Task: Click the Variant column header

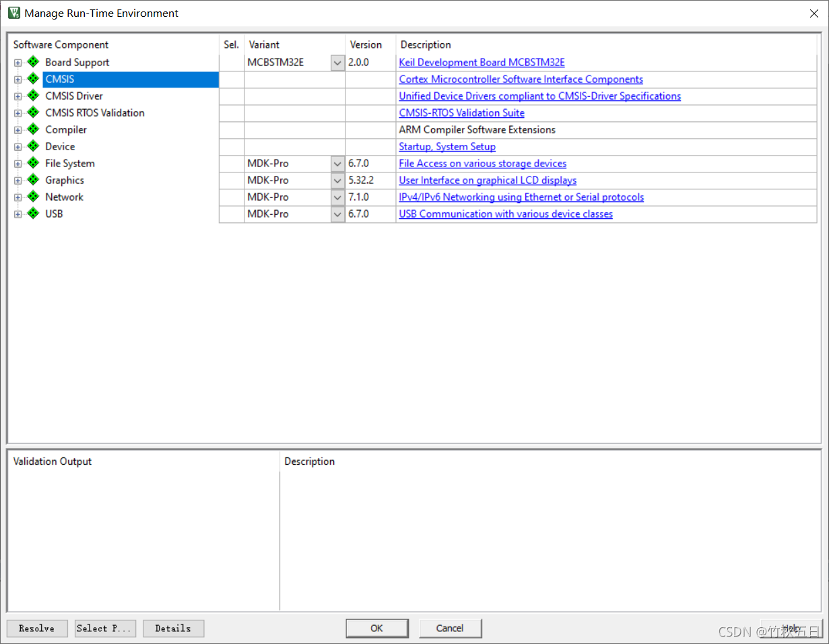Action: pyautogui.click(x=264, y=44)
